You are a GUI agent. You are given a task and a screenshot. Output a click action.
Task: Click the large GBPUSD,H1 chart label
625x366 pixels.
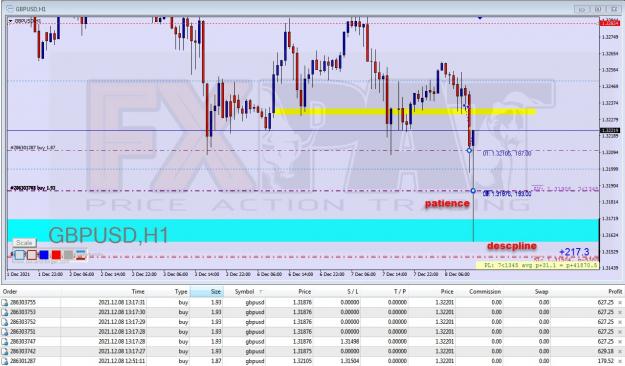tap(108, 235)
